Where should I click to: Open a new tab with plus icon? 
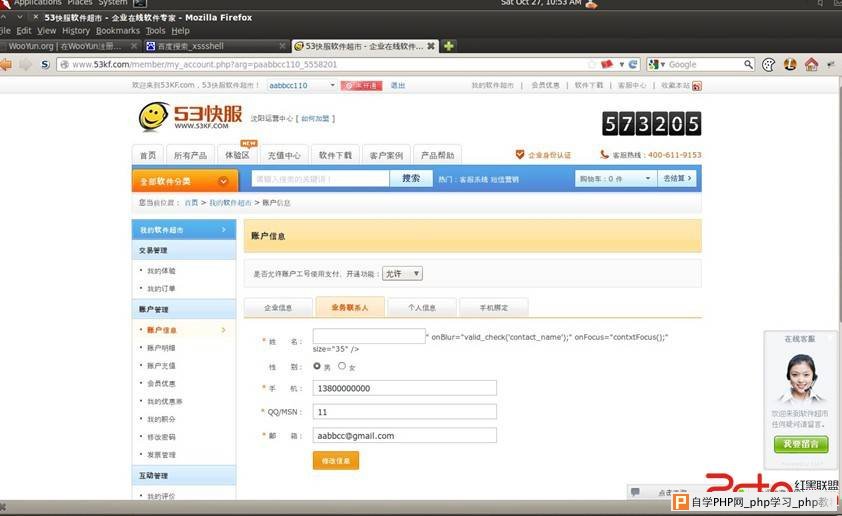click(448, 46)
